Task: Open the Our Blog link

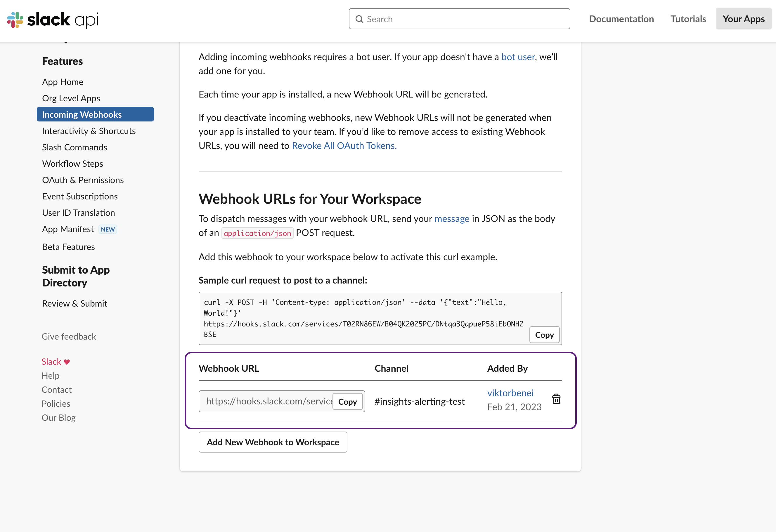Action: click(x=58, y=418)
